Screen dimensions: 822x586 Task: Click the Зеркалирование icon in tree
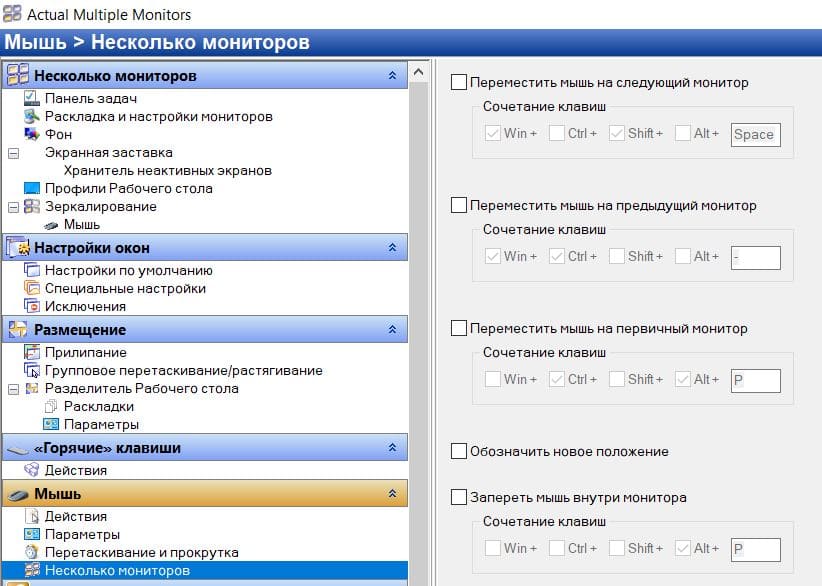32,206
